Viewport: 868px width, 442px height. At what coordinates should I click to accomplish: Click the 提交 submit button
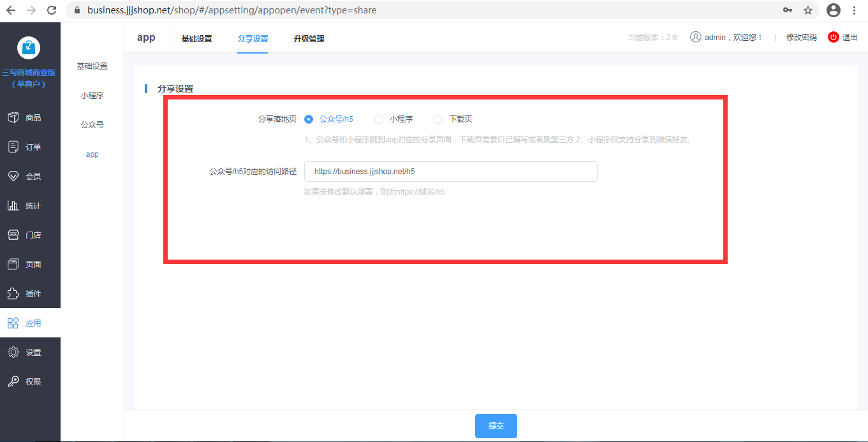click(x=496, y=425)
